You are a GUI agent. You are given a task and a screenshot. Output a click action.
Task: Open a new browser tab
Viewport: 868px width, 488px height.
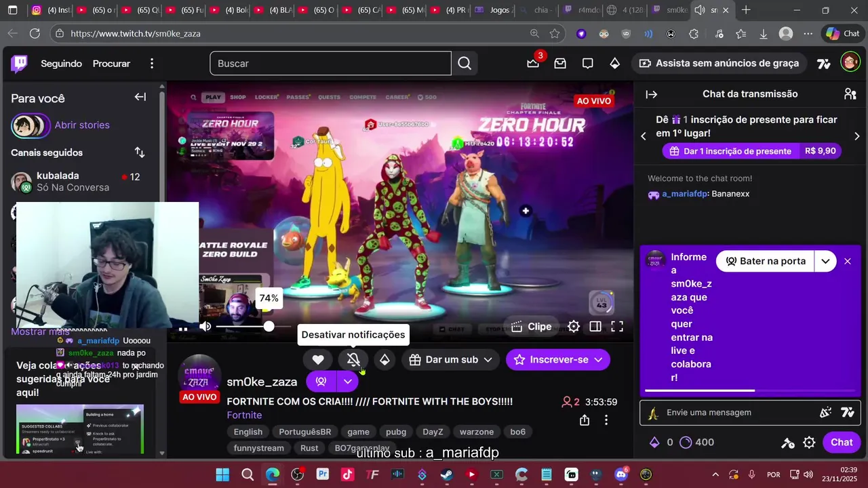(746, 10)
